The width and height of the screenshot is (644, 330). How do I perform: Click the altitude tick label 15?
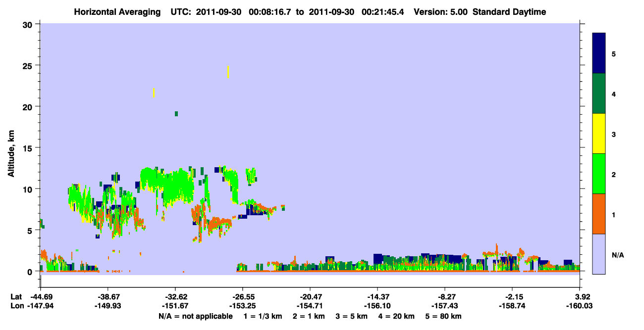[29, 148]
